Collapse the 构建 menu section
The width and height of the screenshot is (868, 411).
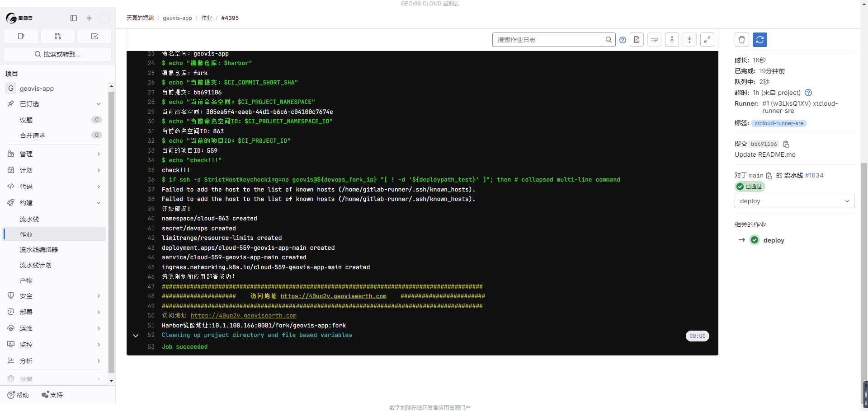[99, 203]
